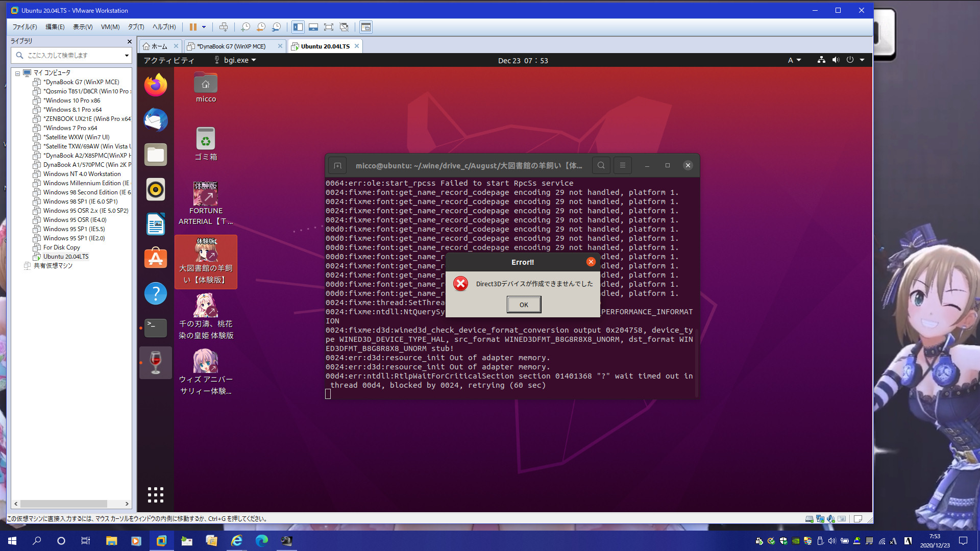Enter full screen mode via toolbar icon

pyautogui.click(x=329, y=27)
